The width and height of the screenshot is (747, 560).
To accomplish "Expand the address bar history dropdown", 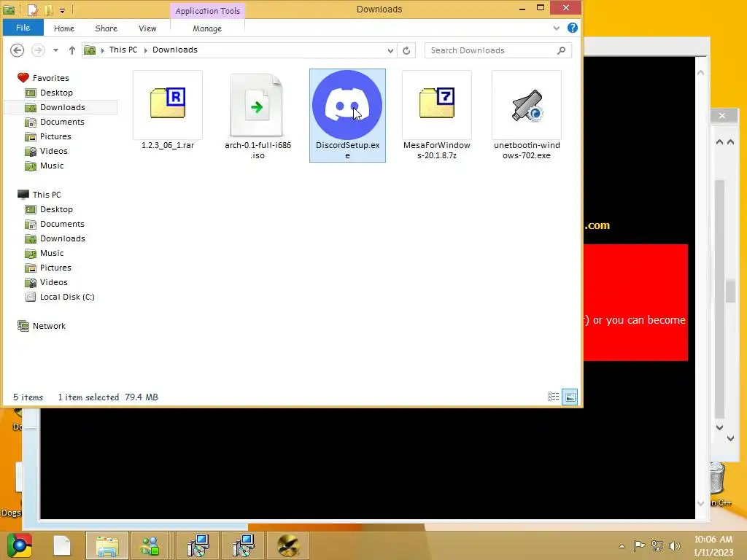I will (391, 50).
